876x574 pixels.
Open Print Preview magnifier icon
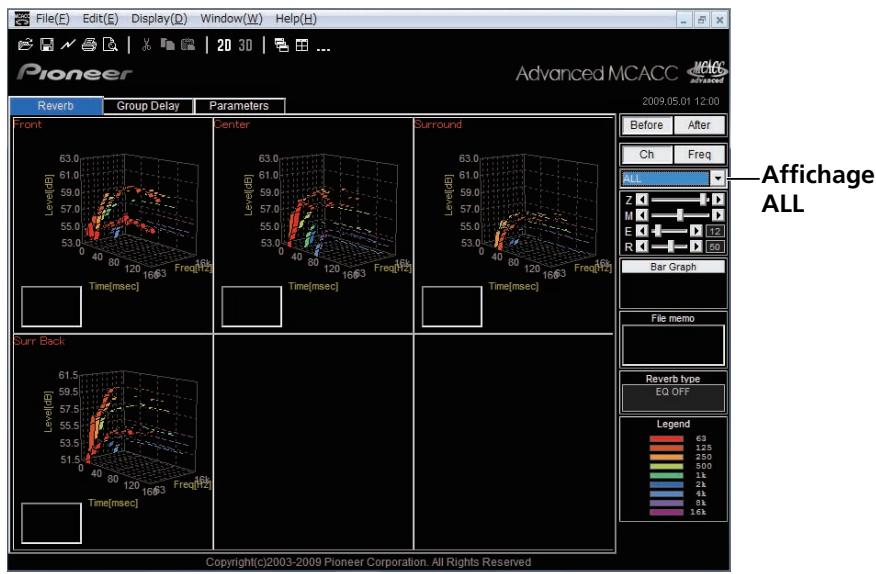click(110, 45)
